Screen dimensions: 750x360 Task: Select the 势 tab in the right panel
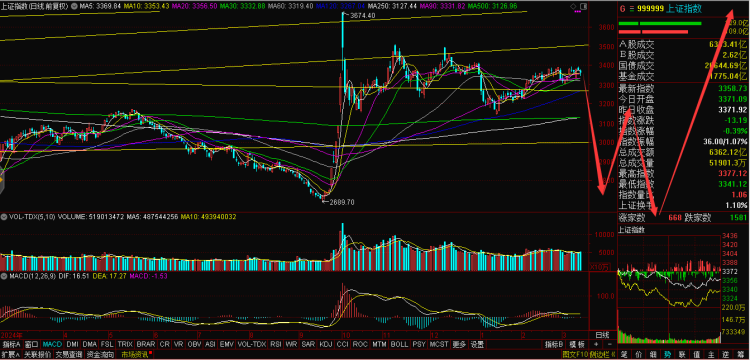[x=667, y=355]
